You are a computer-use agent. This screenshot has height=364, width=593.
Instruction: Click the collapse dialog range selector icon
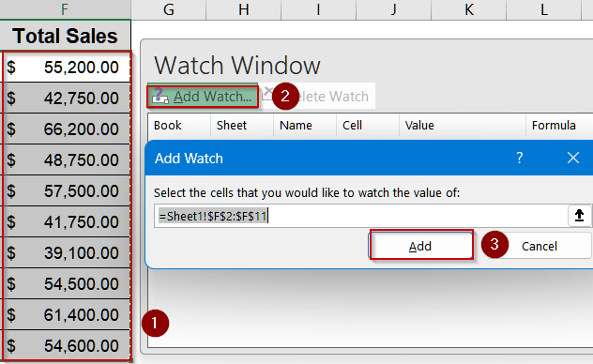579,216
